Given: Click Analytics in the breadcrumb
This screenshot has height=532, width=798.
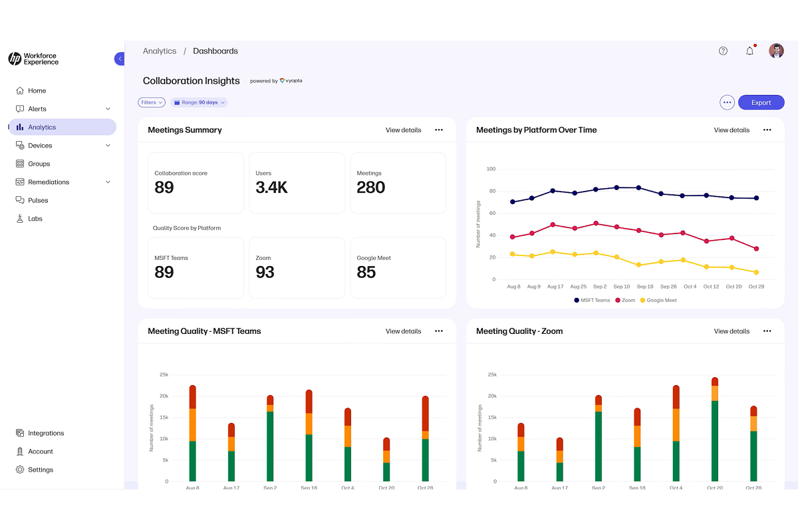Looking at the screenshot, I should (x=160, y=51).
